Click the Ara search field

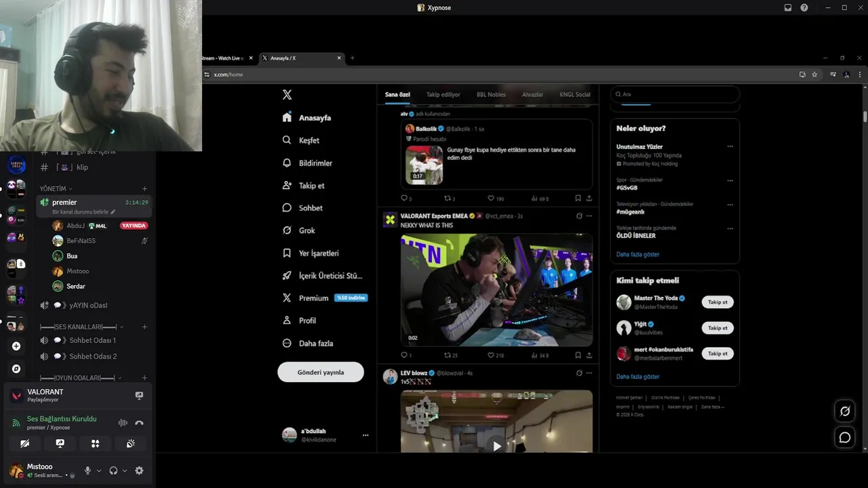pyautogui.click(x=675, y=94)
